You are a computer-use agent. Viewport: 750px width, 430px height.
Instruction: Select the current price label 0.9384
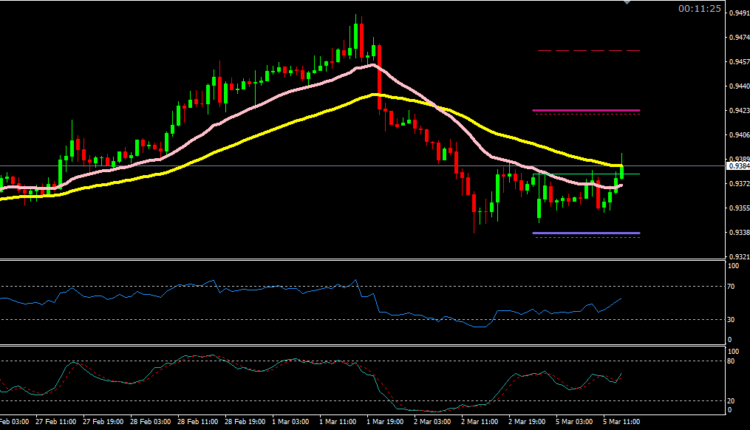(737, 166)
